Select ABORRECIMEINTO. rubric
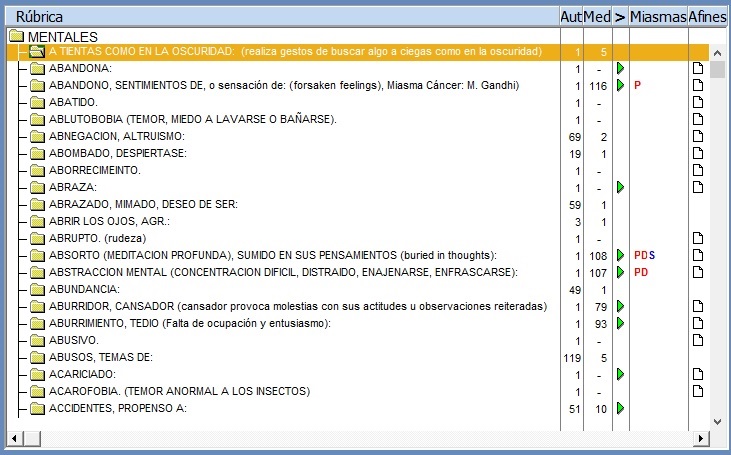This screenshot has height=455, width=731. 95,170
